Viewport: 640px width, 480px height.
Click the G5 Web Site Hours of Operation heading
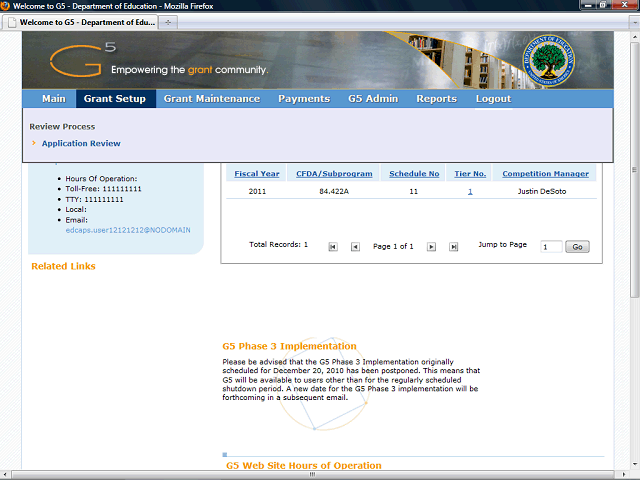click(x=304, y=465)
